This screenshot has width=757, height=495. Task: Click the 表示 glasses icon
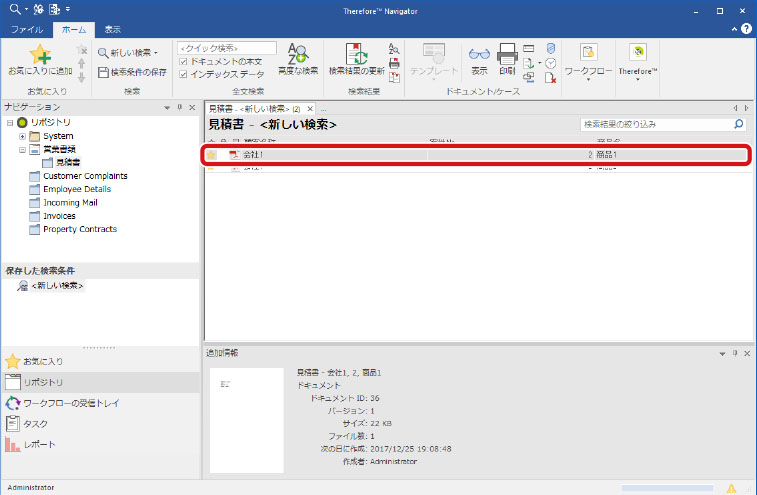coord(479,54)
